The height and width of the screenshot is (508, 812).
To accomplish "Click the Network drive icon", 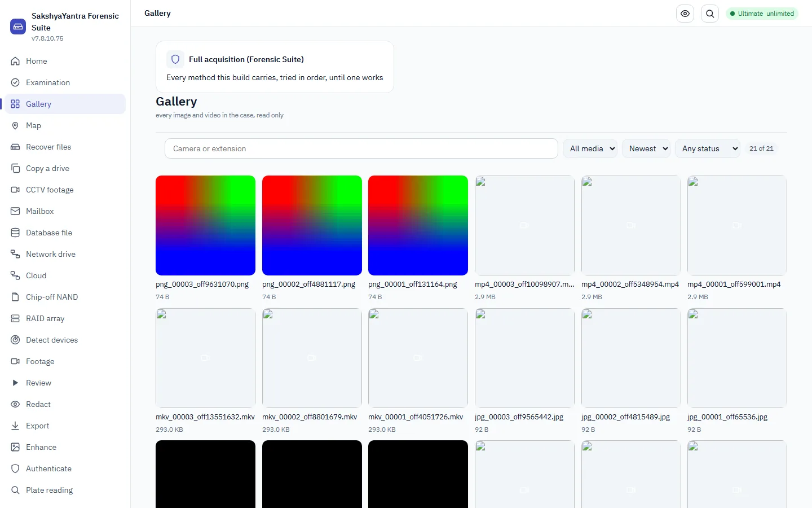I will [x=15, y=254].
